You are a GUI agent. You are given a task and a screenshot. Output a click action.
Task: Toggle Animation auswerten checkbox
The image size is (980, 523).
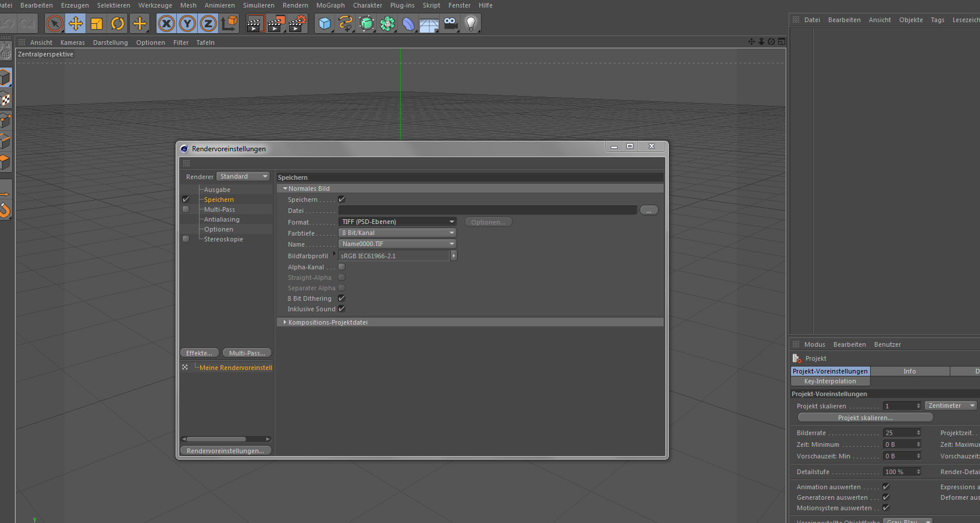886,487
